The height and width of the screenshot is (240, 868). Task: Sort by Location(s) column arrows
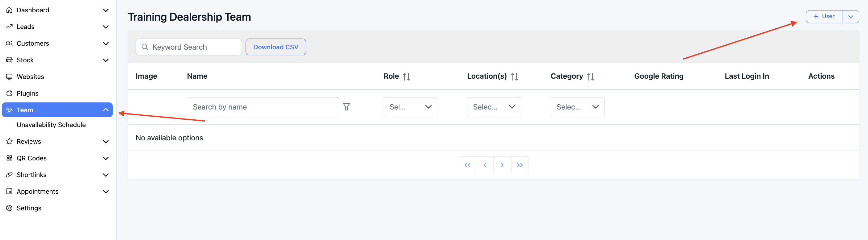514,77
